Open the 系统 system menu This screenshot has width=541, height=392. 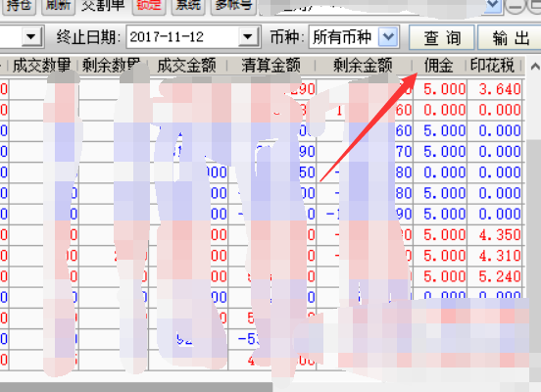[x=188, y=6]
